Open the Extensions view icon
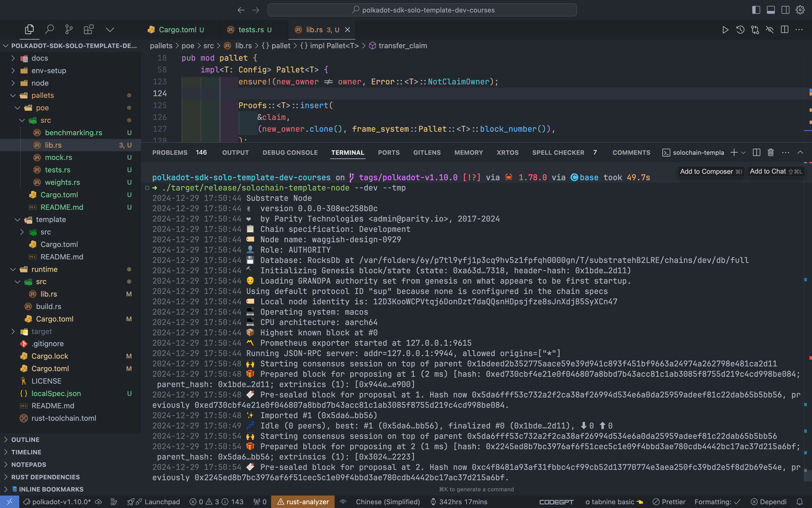 coord(89,30)
